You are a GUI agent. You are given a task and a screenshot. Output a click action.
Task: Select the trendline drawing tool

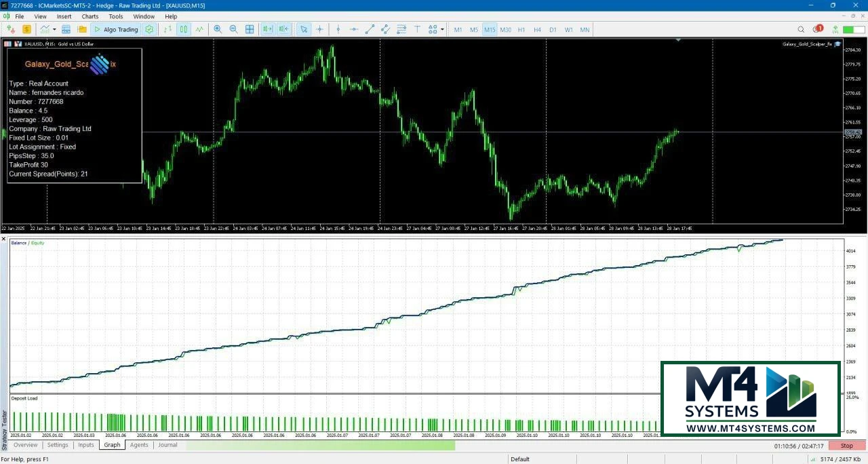[370, 29]
